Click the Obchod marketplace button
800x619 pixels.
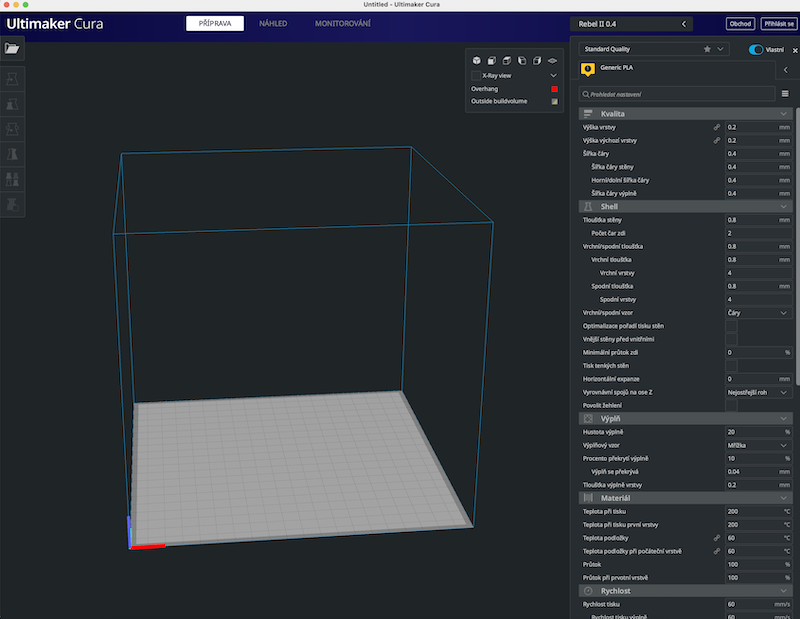point(741,23)
